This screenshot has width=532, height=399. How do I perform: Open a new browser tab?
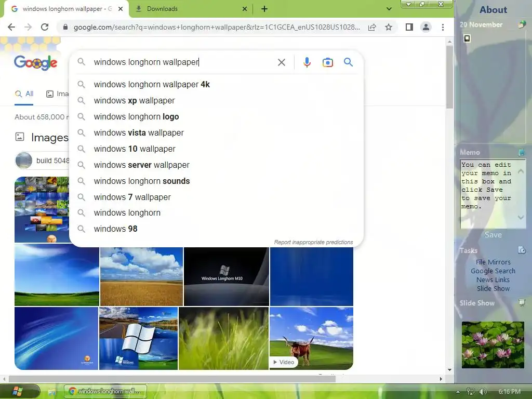(264, 9)
